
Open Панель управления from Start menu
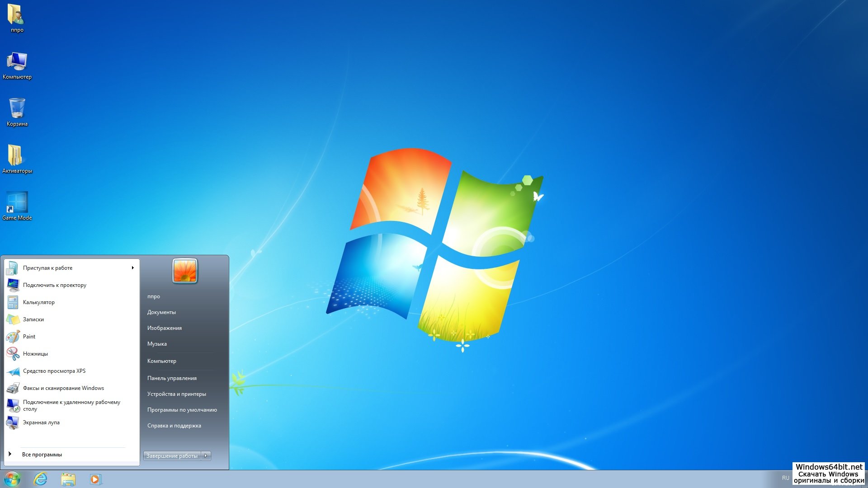point(172,378)
